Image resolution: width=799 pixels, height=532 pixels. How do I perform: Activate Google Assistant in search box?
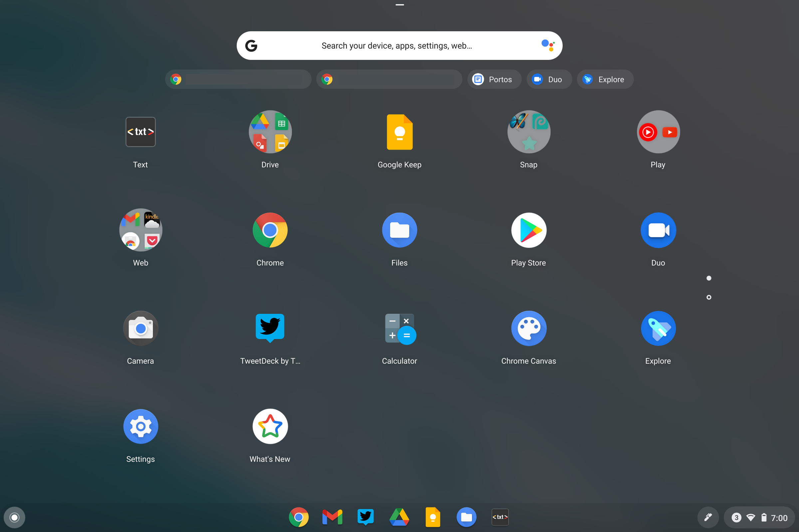548,45
